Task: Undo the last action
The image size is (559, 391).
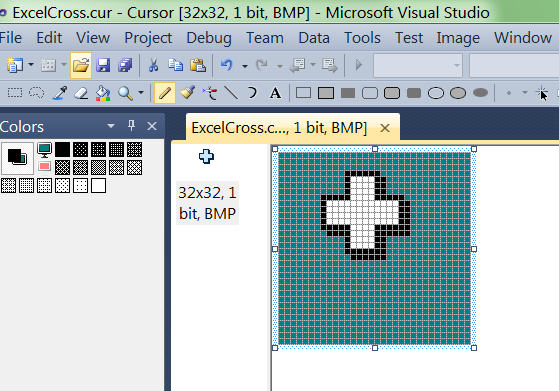Action: (x=227, y=65)
